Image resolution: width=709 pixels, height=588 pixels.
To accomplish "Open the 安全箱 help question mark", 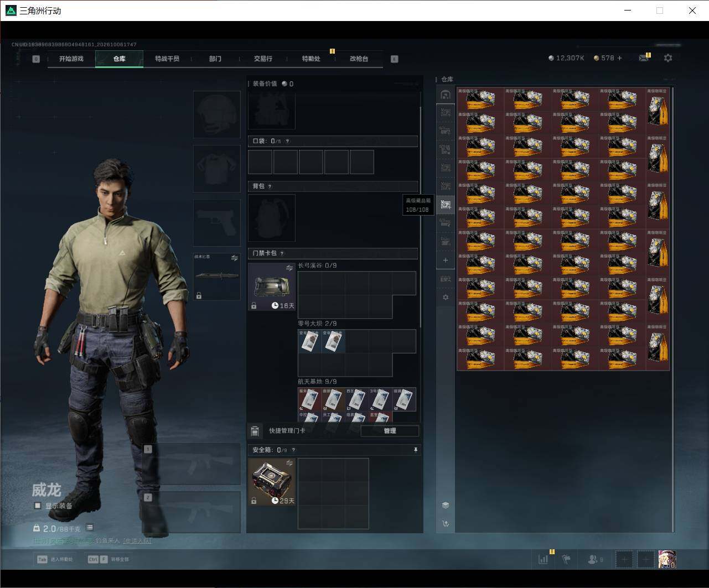I will [x=293, y=450].
